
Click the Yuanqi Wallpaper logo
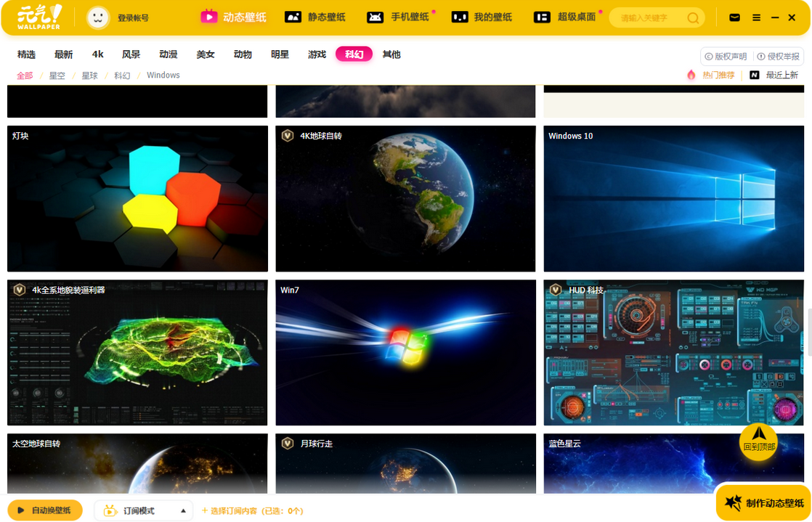click(39, 17)
